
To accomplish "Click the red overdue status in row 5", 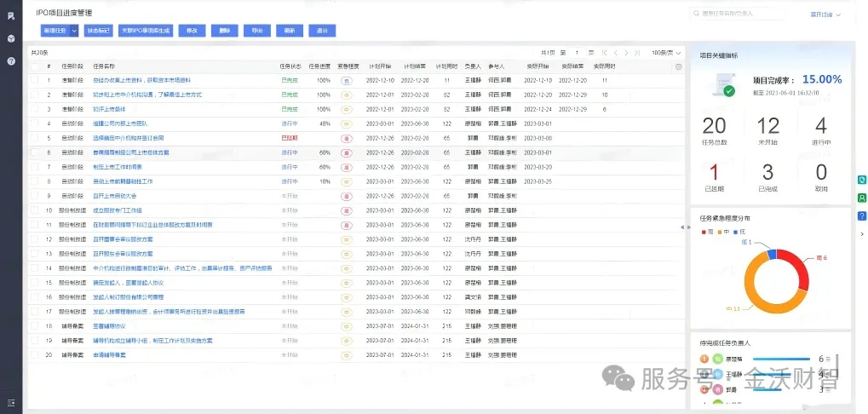I will [x=290, y=138].
